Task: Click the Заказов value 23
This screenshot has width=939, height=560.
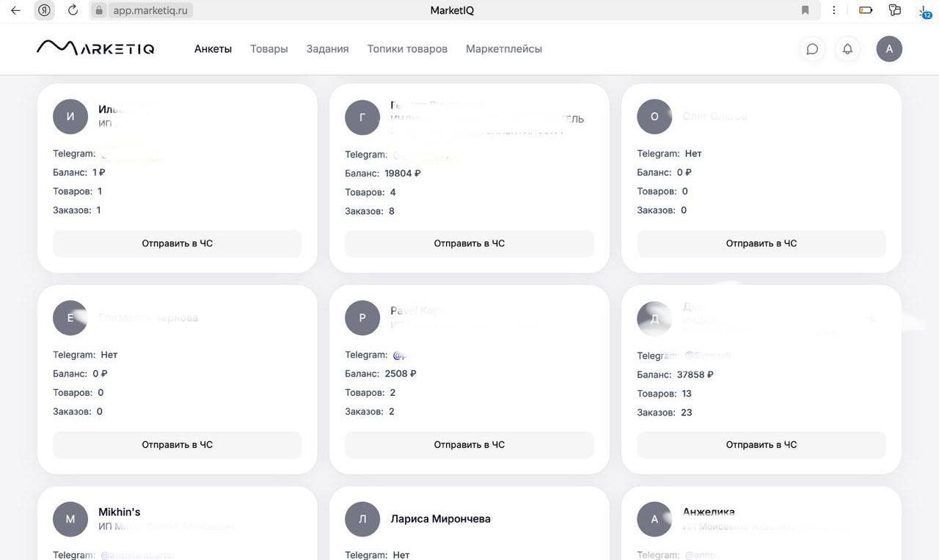Action: (x=687, y=413)
